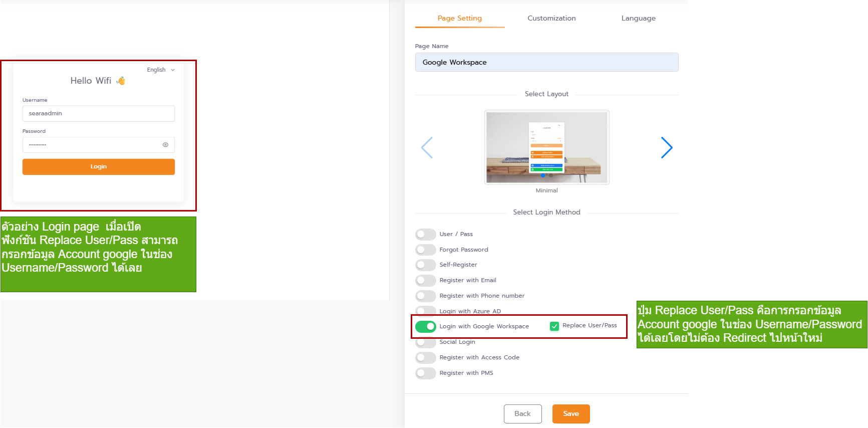This screenshot has height=428, width=868.
Task: Switch to the Customization tab
Action: [551, 19]
